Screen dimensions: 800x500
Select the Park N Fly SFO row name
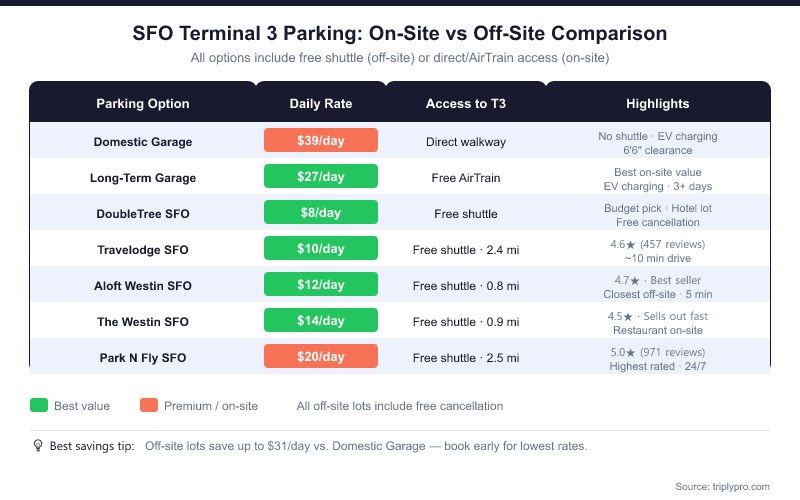142,357
